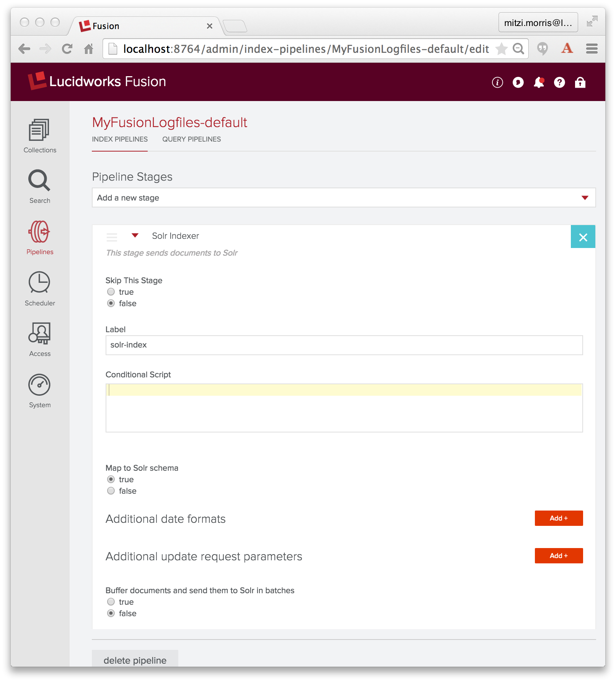This screenshot has height=682, width=616.
Task: Open the Chrome hamburger menu
Action: tap(592, 49)
